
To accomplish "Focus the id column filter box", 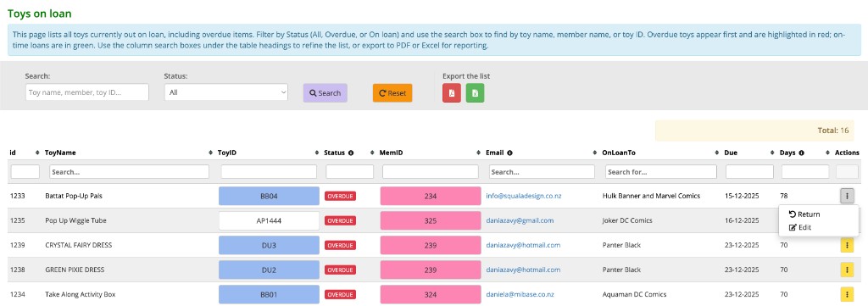I will tap(25, 172).
